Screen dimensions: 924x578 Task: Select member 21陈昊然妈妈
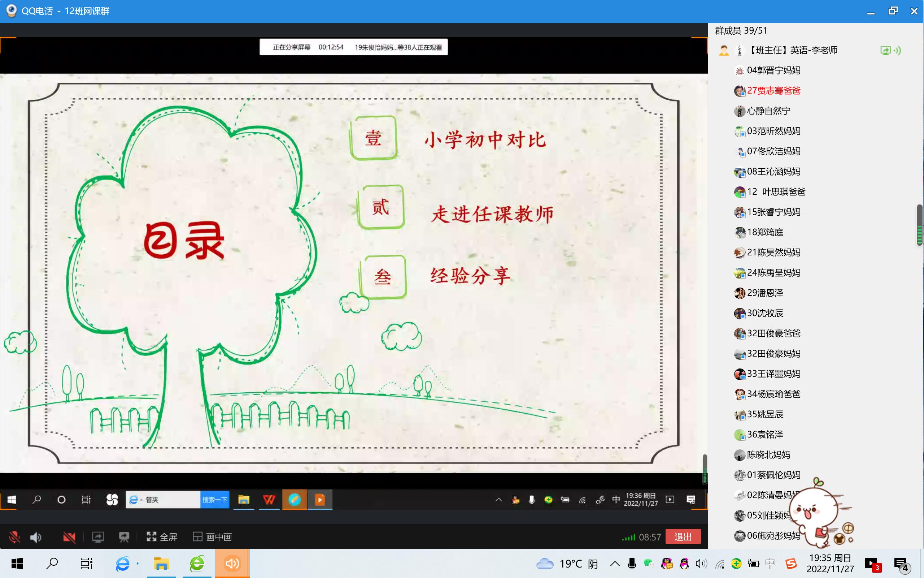click(774, 252)
